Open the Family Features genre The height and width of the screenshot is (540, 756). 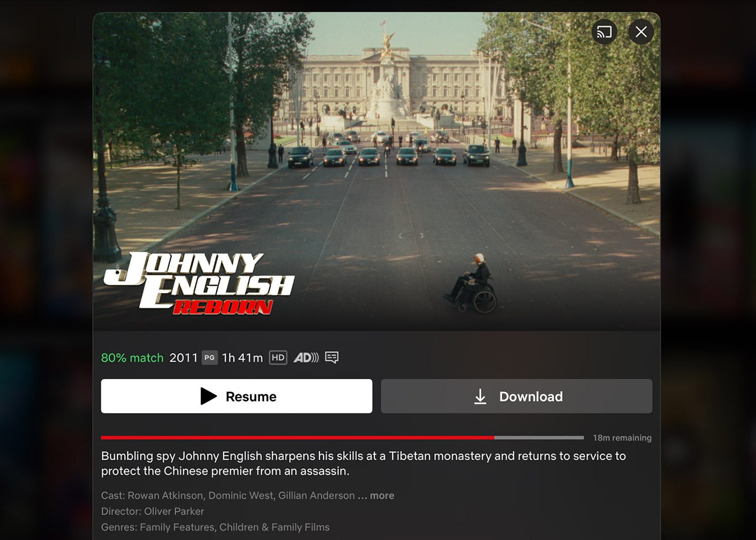click(176, 527)
